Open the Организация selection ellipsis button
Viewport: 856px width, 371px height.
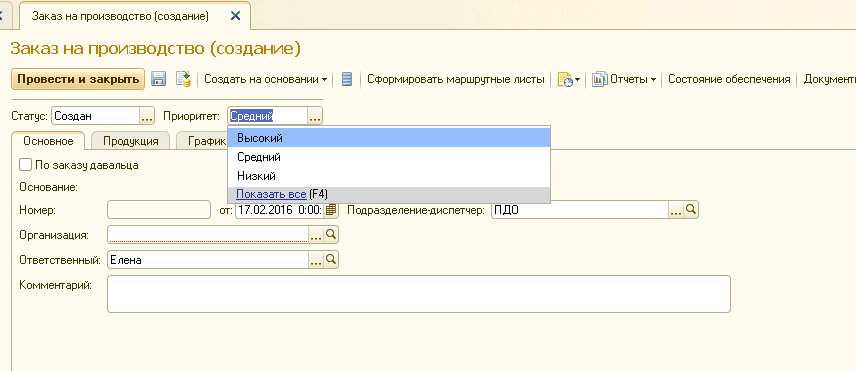(x=316, y=235)
